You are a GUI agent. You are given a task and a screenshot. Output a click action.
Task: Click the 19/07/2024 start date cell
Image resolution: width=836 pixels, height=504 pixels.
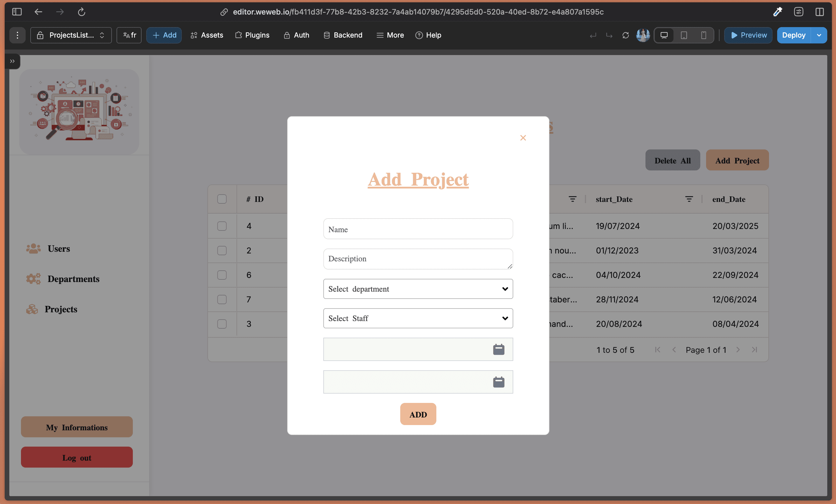(618, 226)
